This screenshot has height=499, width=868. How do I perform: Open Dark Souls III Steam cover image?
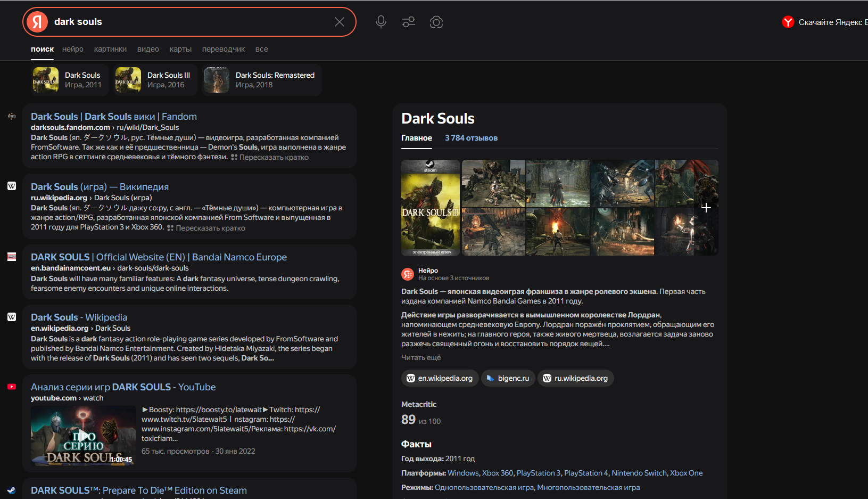[x=431, y=208]
